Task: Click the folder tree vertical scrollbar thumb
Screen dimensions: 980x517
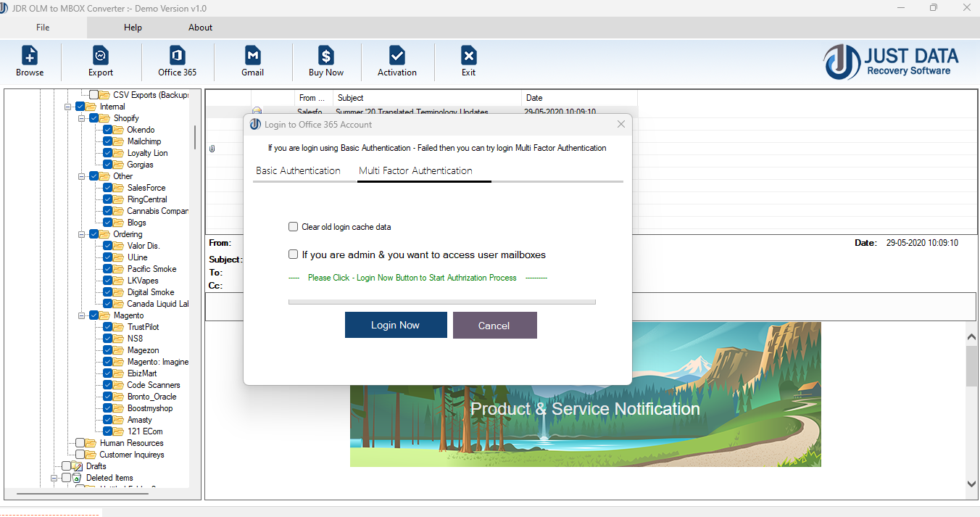Action: pos(194,136)
